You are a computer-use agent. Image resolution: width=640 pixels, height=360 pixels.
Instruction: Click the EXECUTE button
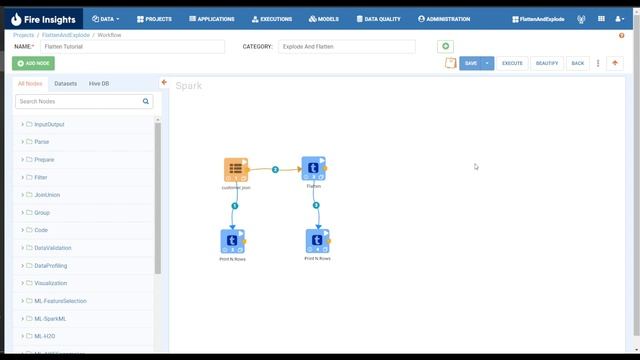(512, 63)
